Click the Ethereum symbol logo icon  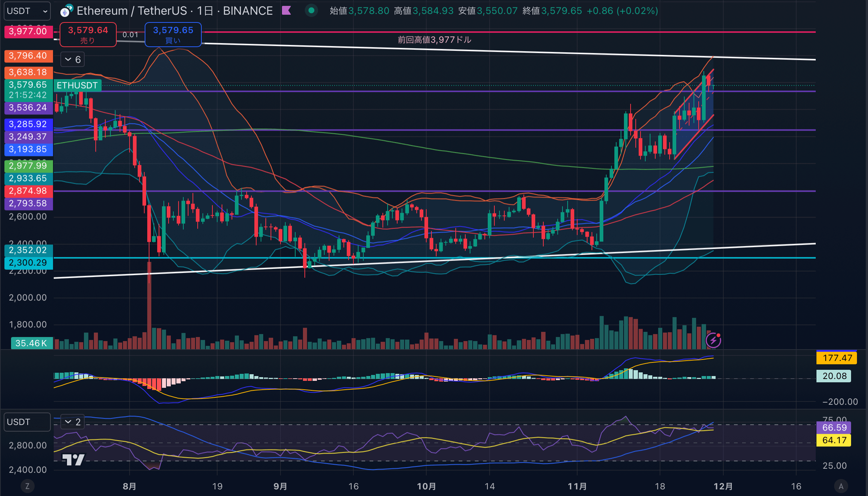[x=66, y=11]
